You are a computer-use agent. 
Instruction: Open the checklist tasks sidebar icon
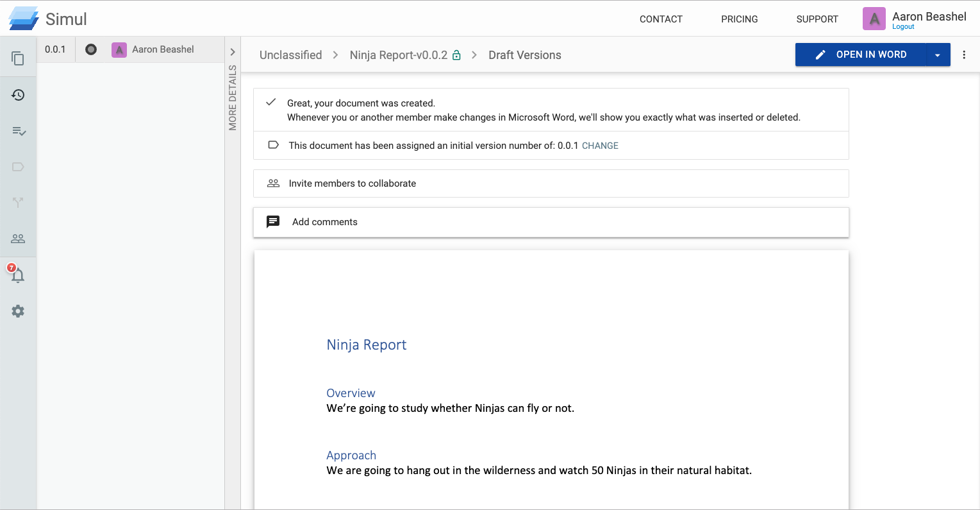[x=19, y=131]
